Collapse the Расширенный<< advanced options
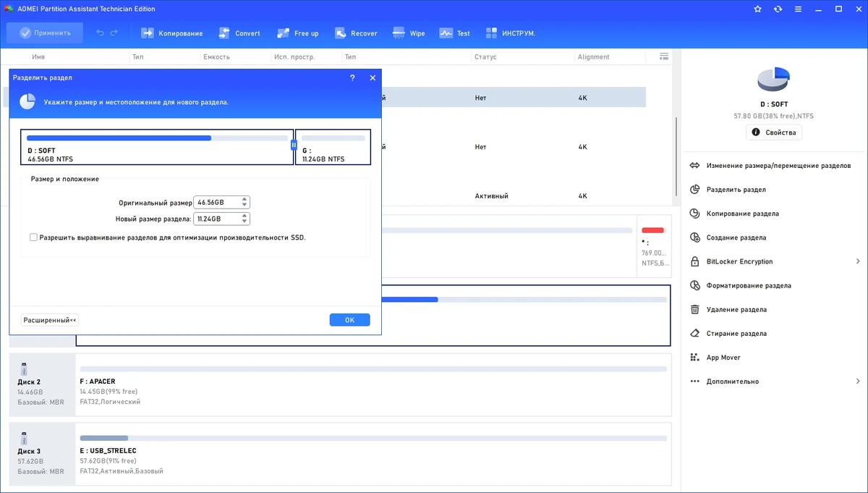The height and width of the screenshot is (493, 868). [50, 320]
